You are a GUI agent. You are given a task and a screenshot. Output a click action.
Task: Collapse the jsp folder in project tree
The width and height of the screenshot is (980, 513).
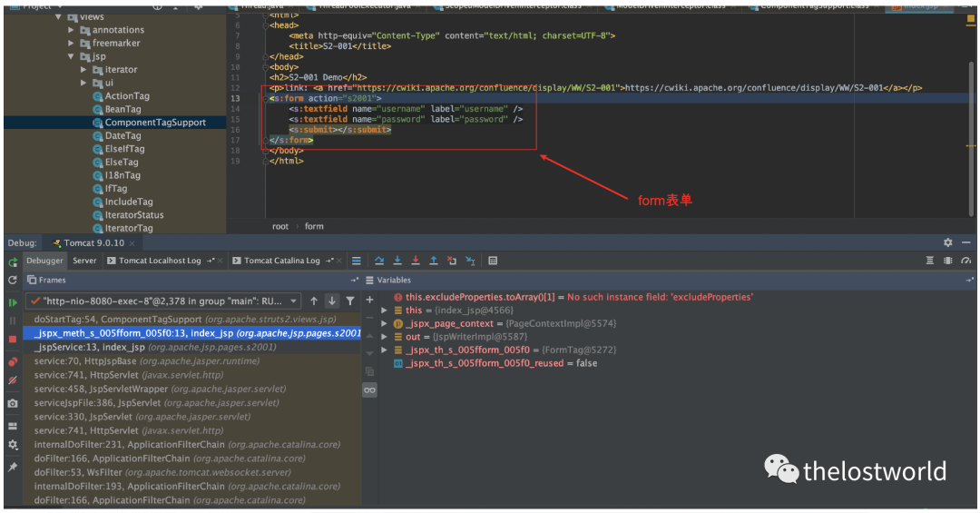click(x=73, y=56)
